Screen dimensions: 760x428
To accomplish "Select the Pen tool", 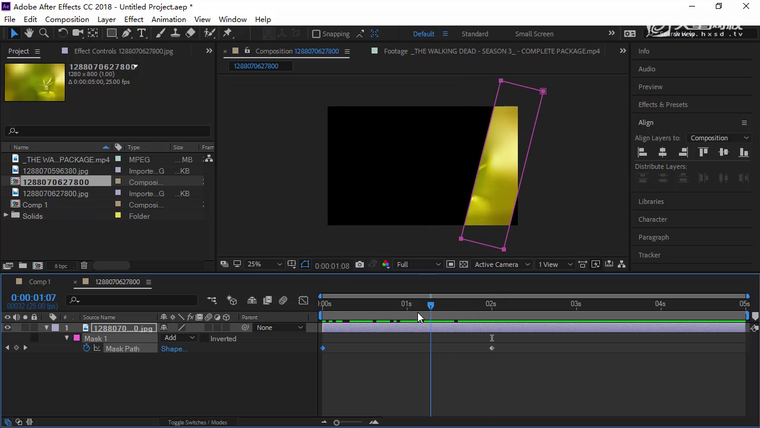I will (126, 33).
